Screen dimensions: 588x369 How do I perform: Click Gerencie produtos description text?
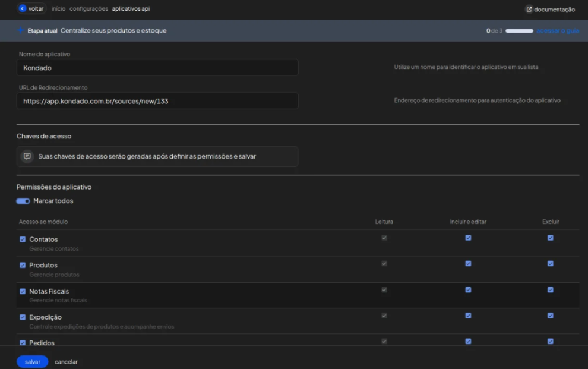55,275
